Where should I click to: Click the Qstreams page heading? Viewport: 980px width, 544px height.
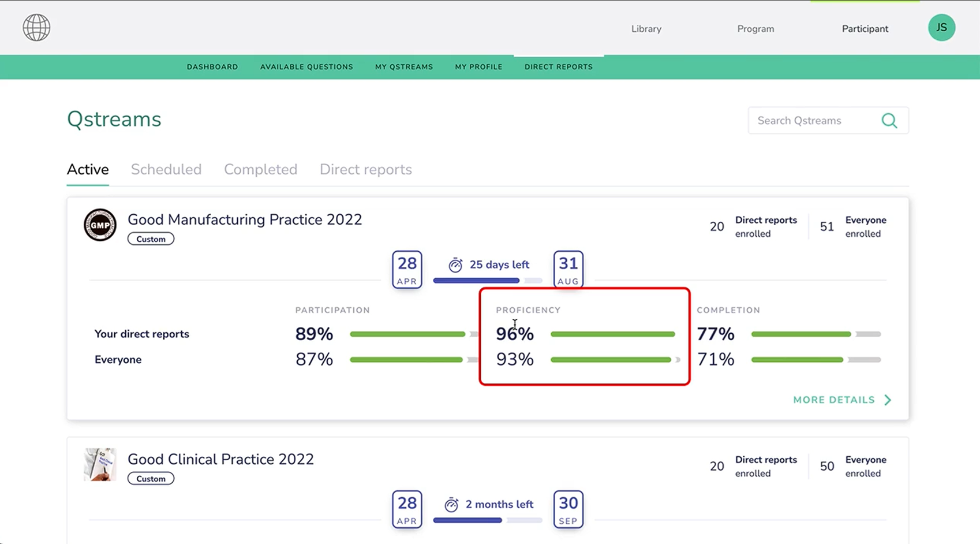[114, 120]
